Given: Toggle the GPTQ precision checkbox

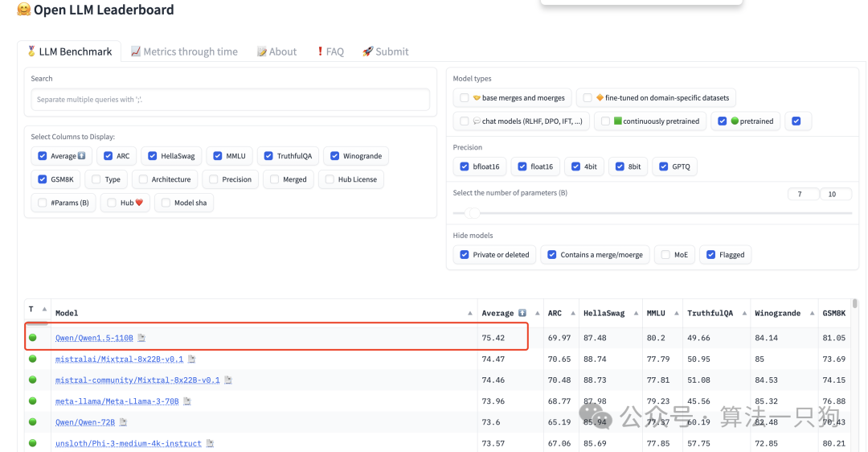Looking at the screenshot, I should [664, 166].
